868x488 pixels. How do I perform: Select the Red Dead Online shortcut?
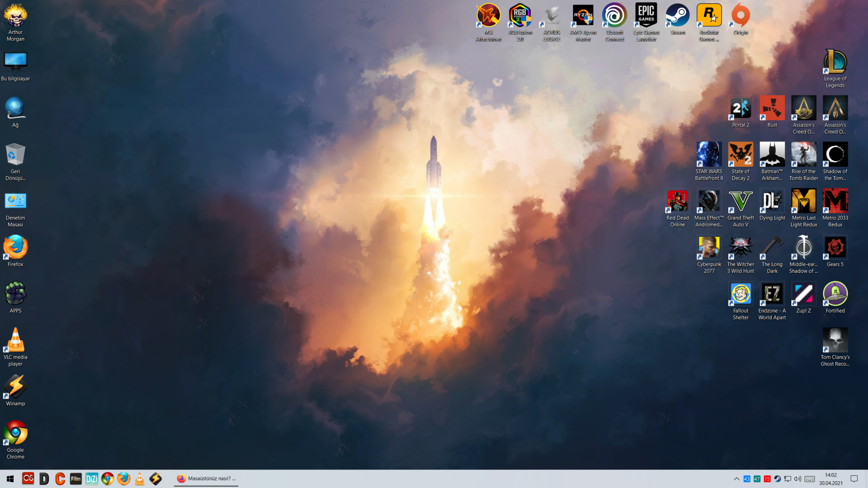click(677, 201)
